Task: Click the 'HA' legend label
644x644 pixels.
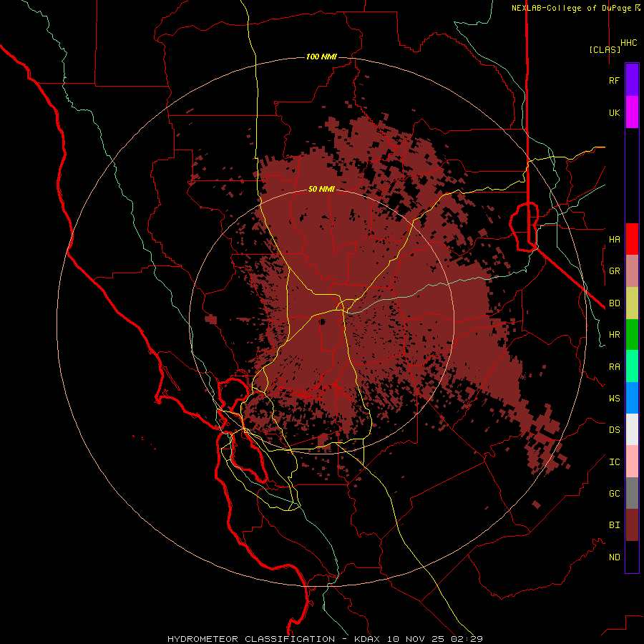Action: (614, 239)
